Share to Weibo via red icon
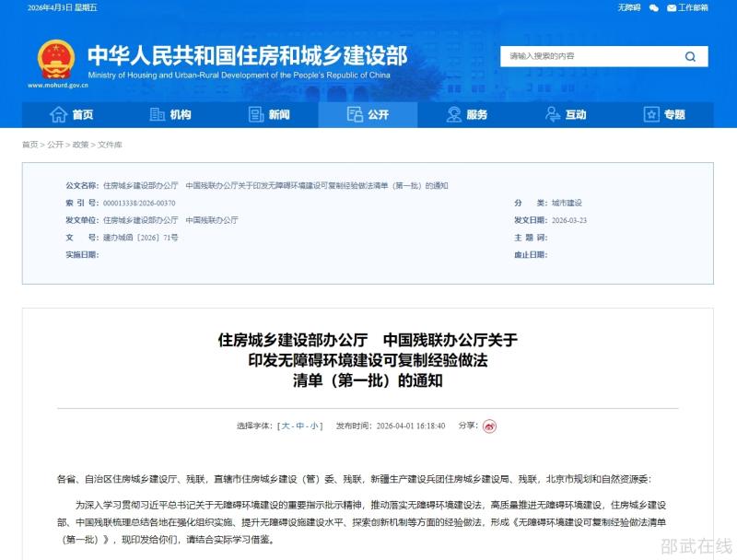 point(489,426)
